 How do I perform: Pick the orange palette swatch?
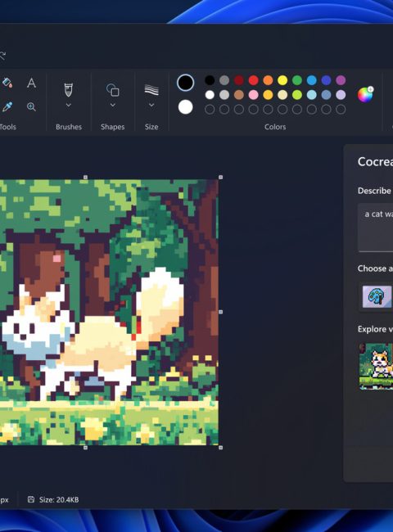pos(268,80)
